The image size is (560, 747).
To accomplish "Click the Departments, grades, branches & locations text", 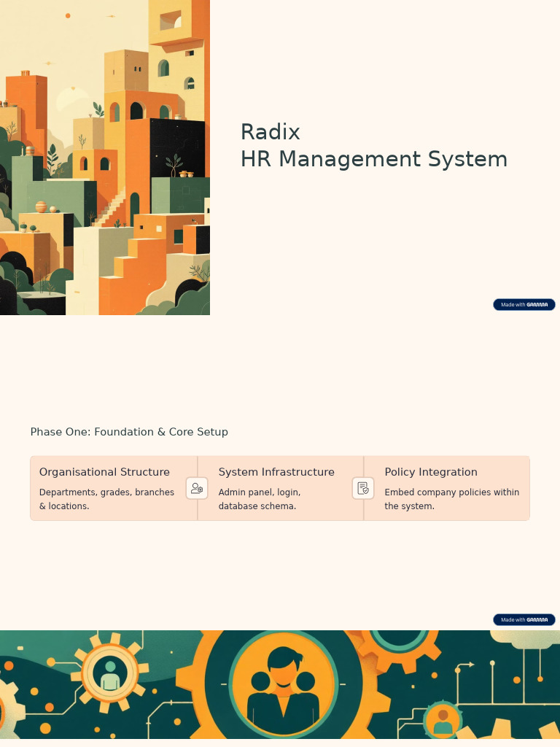I will click(106, 499).
